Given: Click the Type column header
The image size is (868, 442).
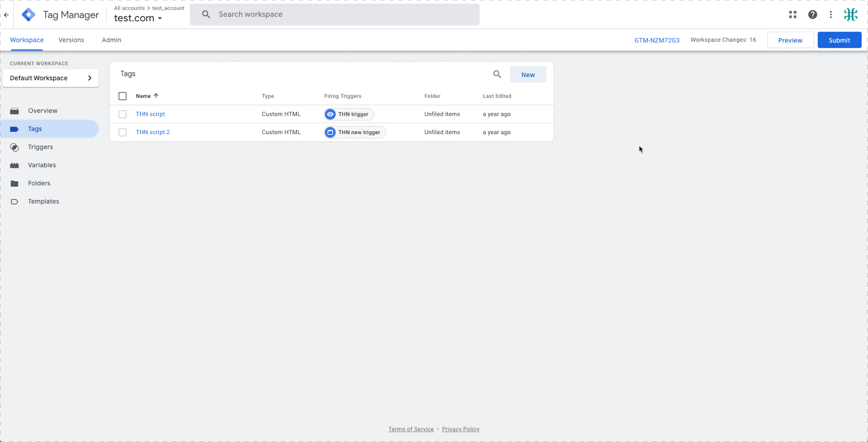Looking at the screenshot, I should click(268, 96).
